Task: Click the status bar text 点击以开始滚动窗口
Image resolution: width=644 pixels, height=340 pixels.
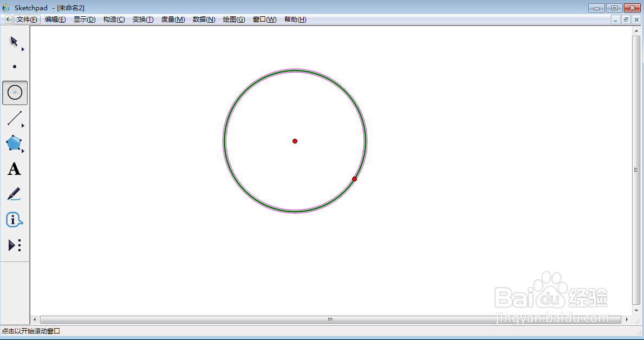Action: click(31, 331)
